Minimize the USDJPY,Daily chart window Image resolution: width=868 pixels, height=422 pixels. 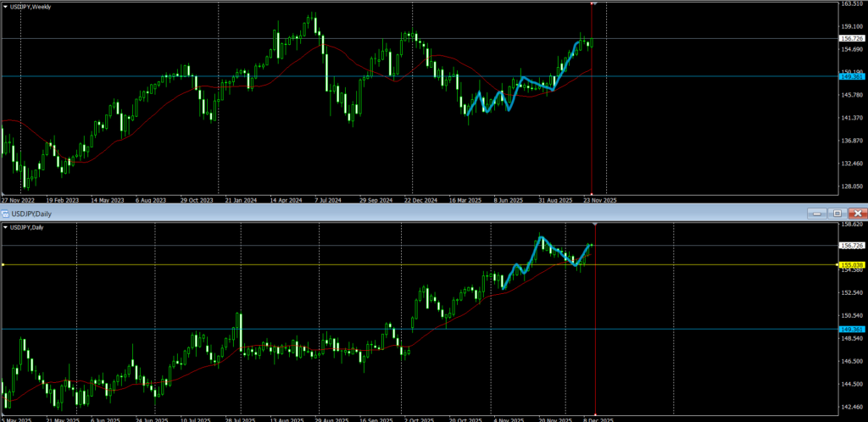pyautogui.click(x=816, y=213)
